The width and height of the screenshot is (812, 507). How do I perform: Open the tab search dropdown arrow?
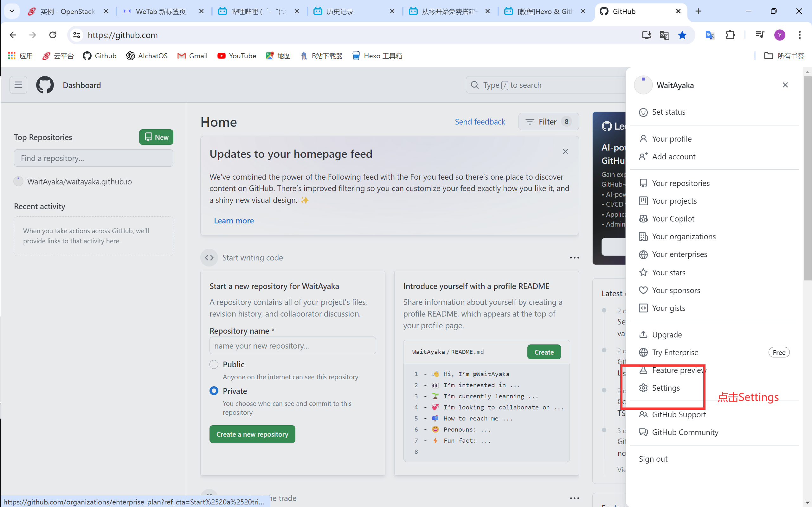point(12,11)
